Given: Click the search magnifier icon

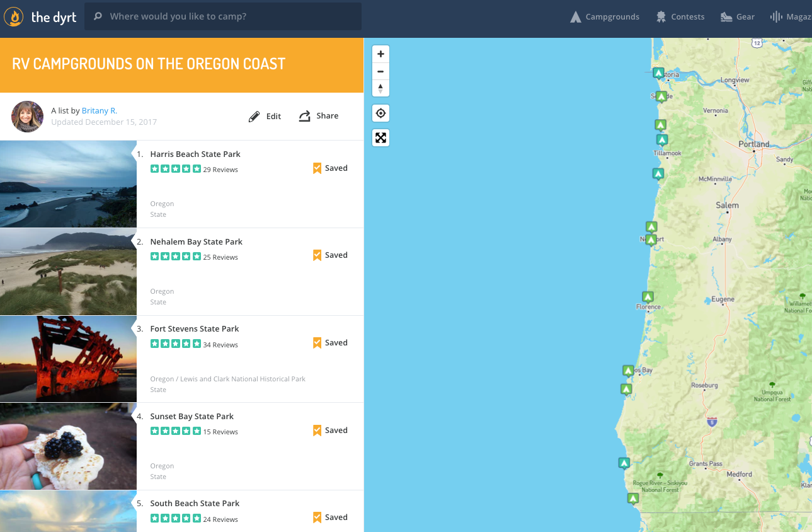Looking at the screenshot, I should pyautogui.click(x=98, y=16).
